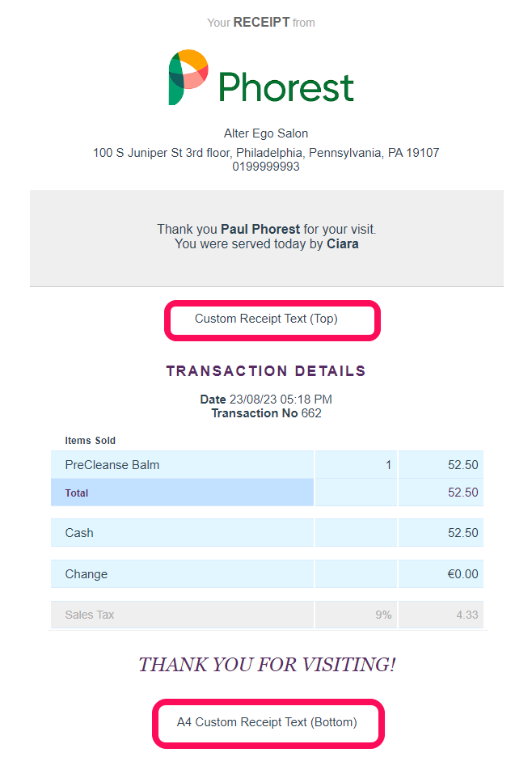This screenshot has width=532, height=778.
Task: Click the Total row label
Action: click(x=77, y=493)
